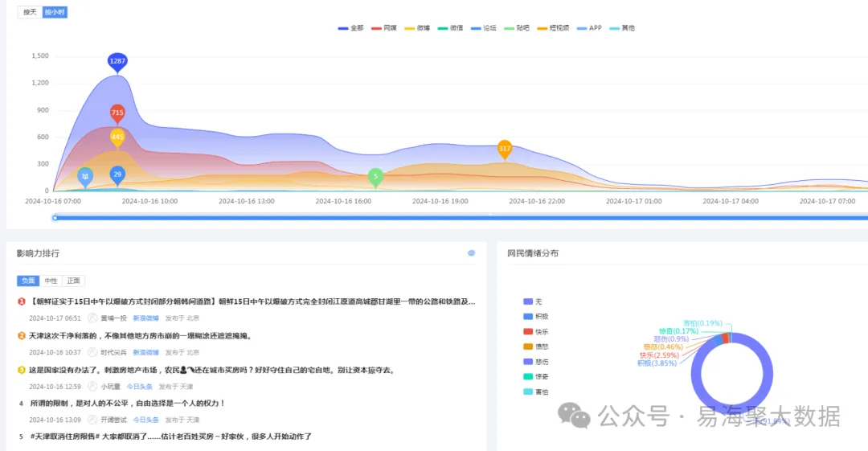Select the orange 317 marker pin
868x451 pixels.
[x=504, y=149]
